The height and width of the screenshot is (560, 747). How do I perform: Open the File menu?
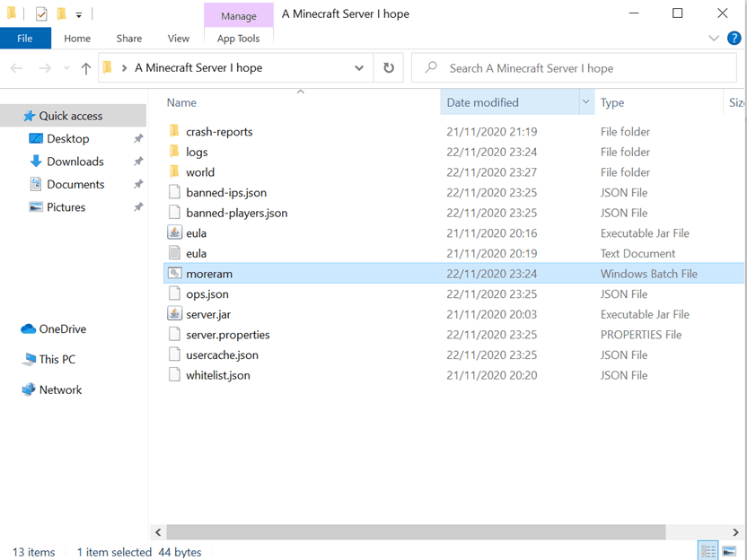pyautogui.click(x=25, y=39)
